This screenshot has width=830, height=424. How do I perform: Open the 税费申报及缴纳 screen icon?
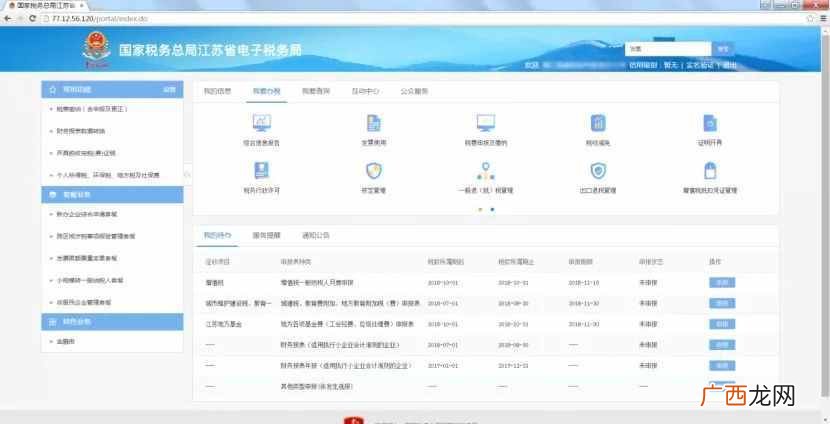pos(485,123)
